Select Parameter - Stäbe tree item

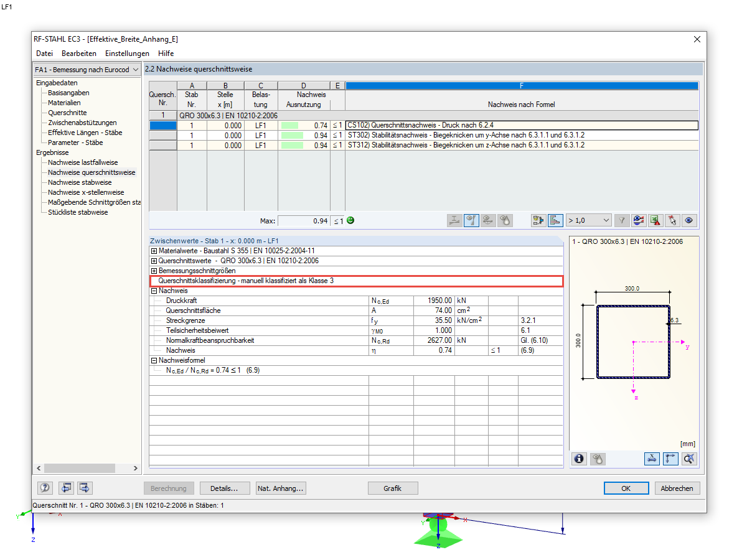[74, 142]
